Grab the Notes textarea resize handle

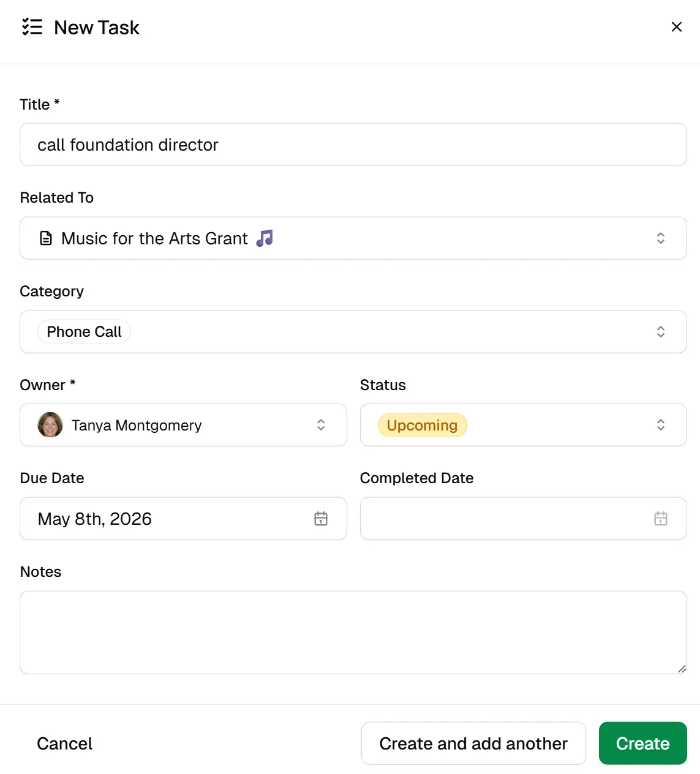682,669
